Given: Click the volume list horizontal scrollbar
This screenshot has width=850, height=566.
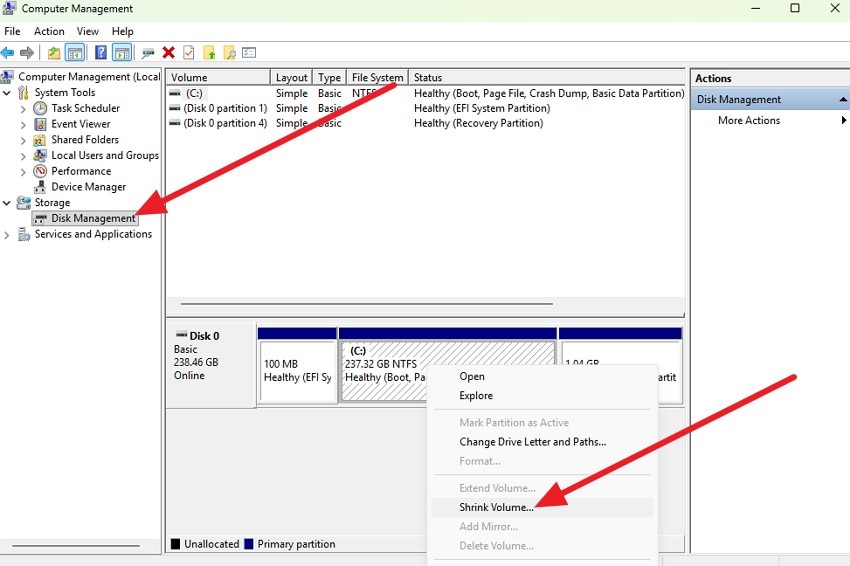Looking at the screenshot, I should (x=366, y=304).
